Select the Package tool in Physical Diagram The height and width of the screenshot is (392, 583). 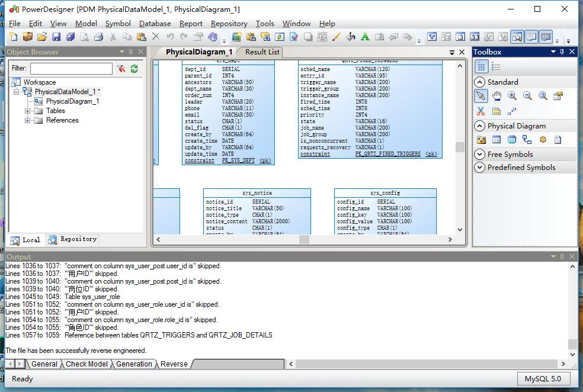[x=481, y=140]
